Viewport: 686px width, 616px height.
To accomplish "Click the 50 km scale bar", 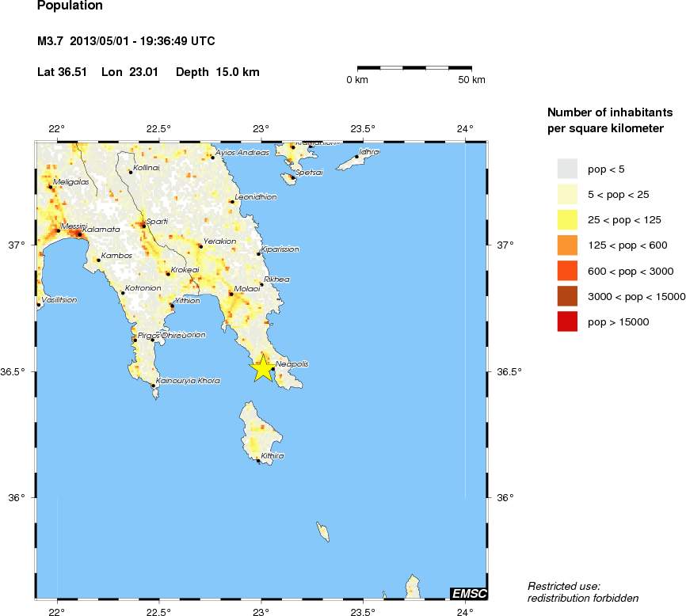I will pyautogui.click(x=415, y=68).
